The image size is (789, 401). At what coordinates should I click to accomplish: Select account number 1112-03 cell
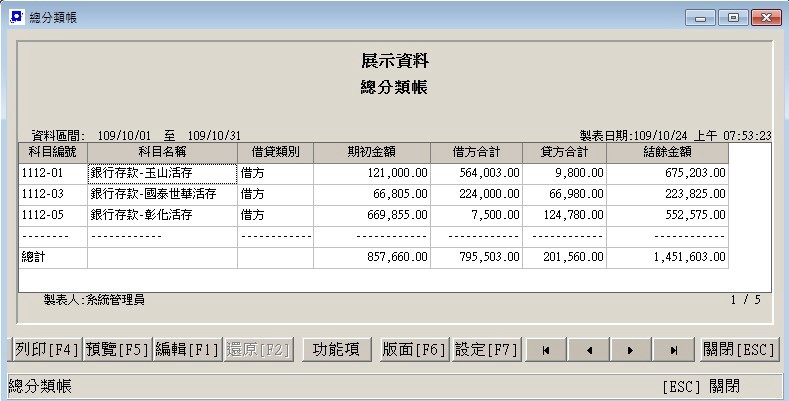click(53, 194)
